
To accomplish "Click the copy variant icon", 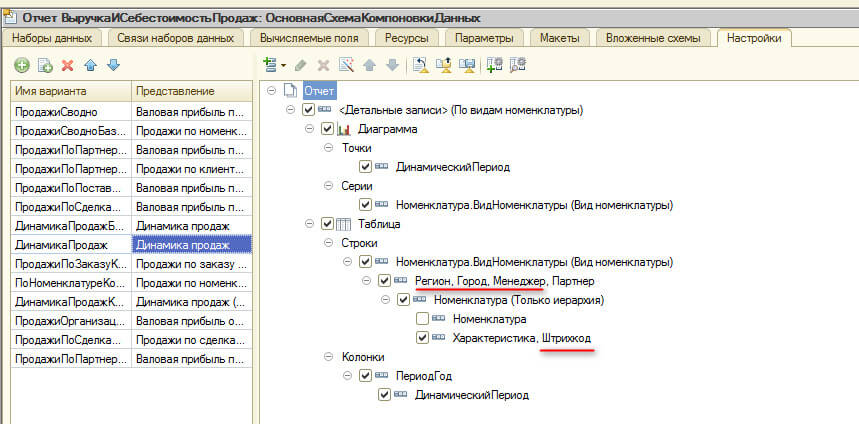I will (x=44, y=65).
